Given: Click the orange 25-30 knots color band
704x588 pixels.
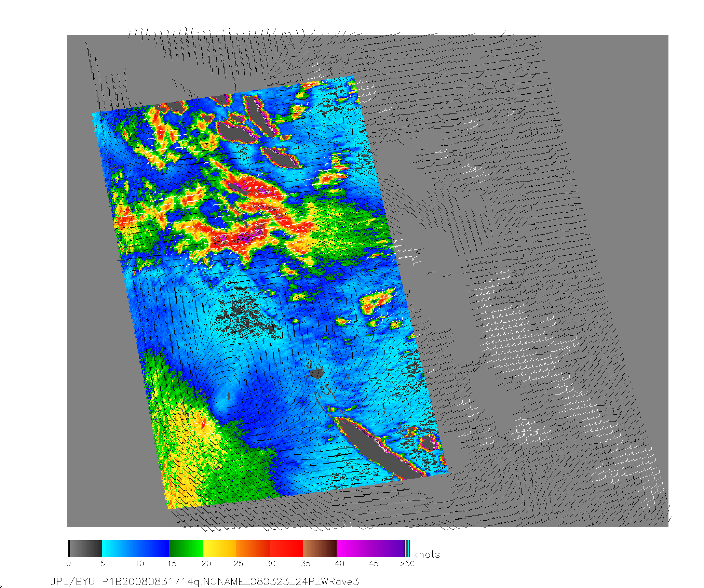Looking at the screenshot, I should click(x=253, y=549).
